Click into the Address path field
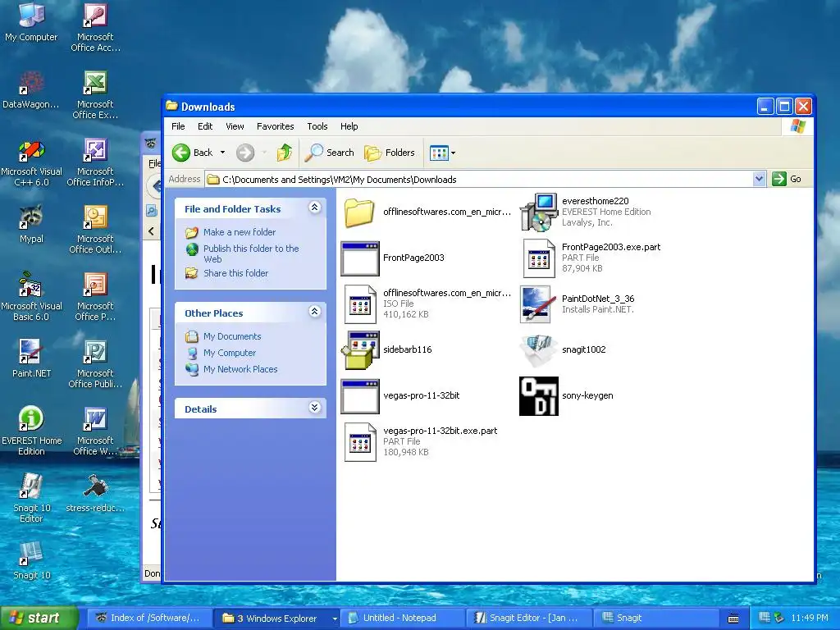840x630 pixels. click(x=479, y=180)
